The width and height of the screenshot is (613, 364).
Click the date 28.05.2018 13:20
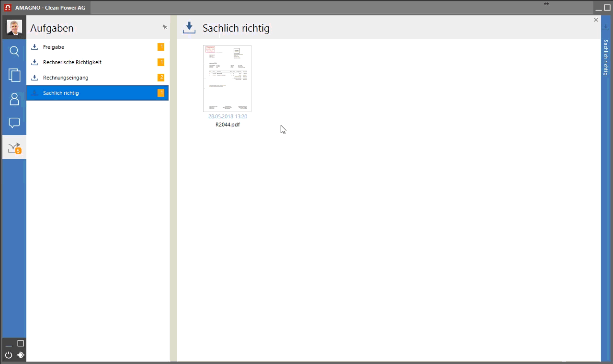227,116
